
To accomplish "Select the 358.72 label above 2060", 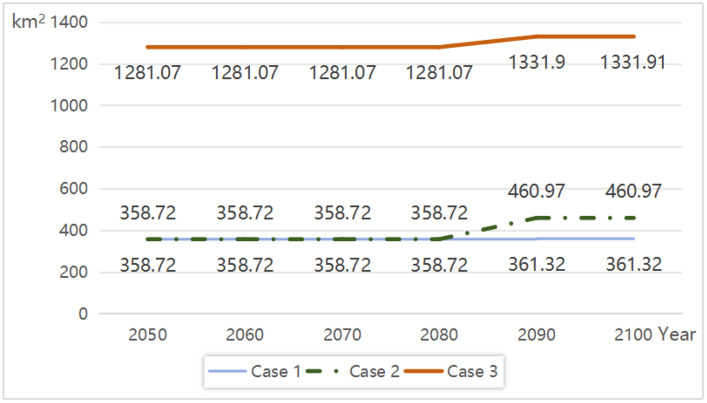I will (245, 213).
